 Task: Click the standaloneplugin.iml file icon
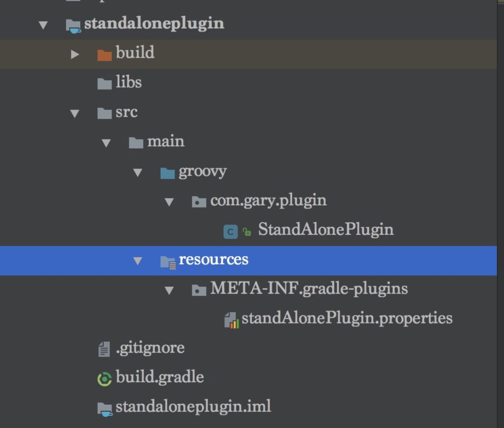[x=105, y=408]
